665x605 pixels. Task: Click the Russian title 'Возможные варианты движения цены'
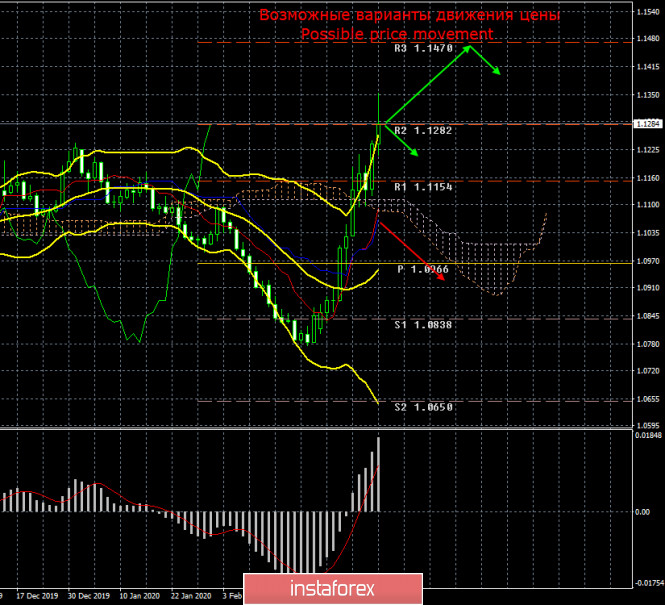pyautogui.click(x=409, y=15)
